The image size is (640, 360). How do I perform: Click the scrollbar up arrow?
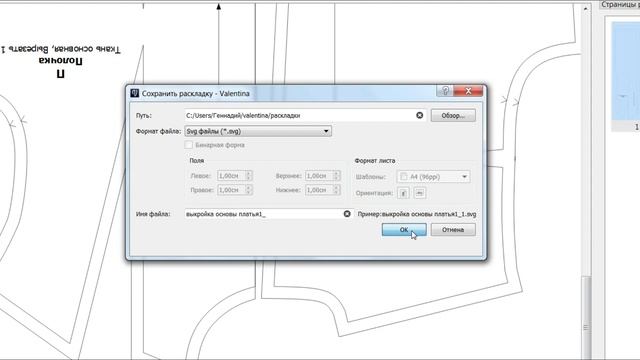(x=586, y=8)
